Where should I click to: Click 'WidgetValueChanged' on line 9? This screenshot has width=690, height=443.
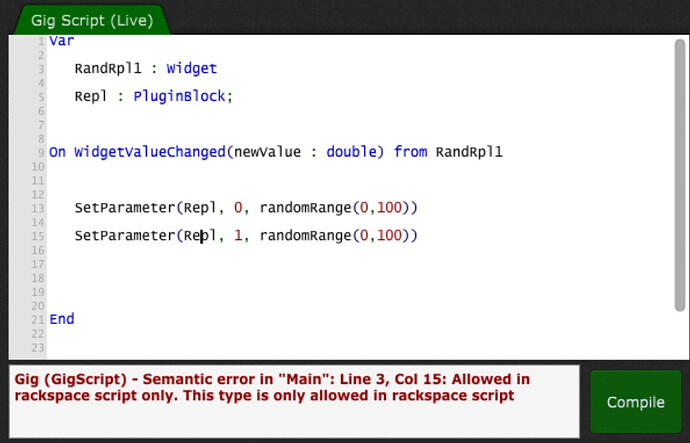150,152
